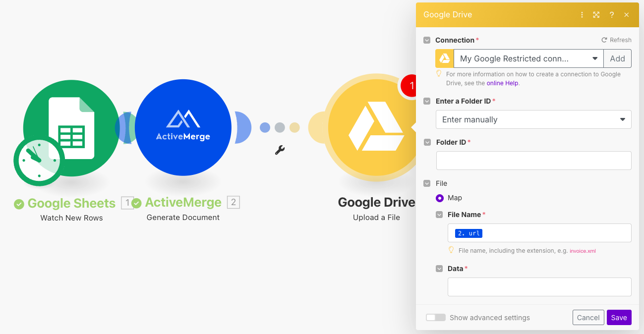Open the panel options three-dot menu

(582, 14)
